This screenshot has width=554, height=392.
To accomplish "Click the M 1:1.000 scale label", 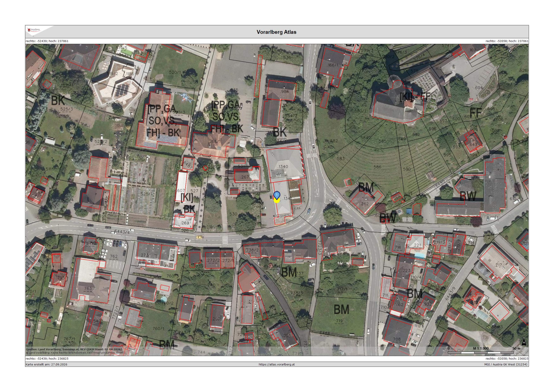I will [x=481, y=348].
